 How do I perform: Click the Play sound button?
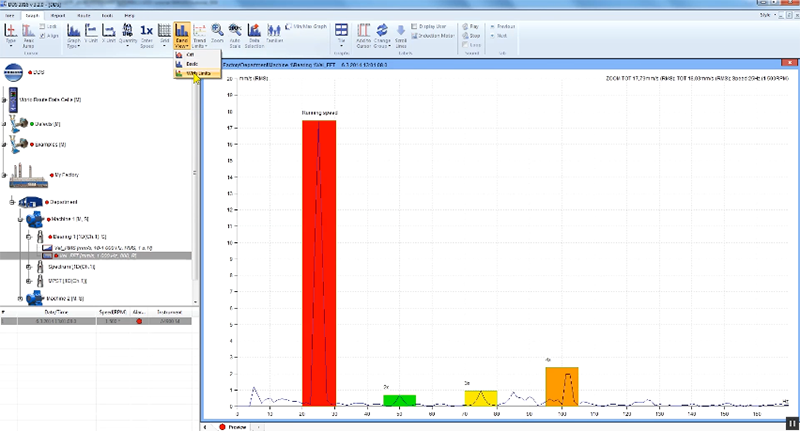point(471,27)
